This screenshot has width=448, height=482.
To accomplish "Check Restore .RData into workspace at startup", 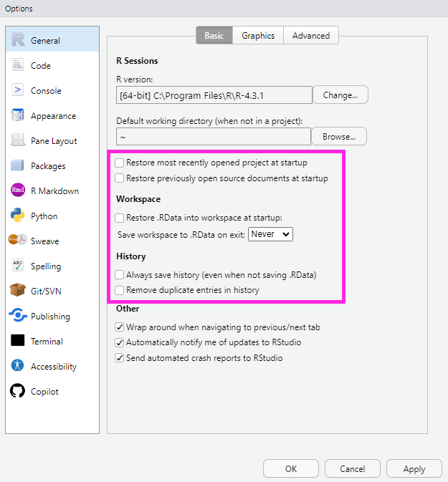I will tap(120, 218).
